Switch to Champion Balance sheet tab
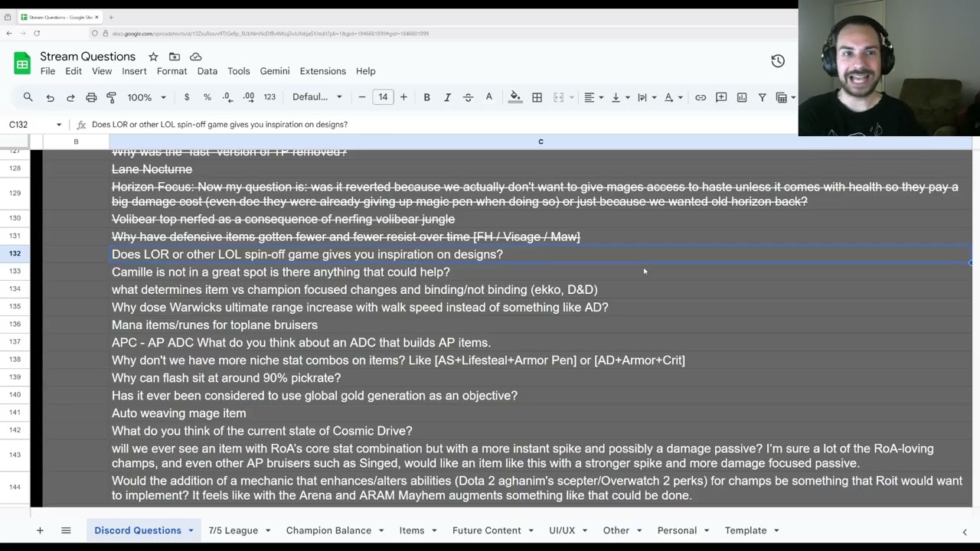Viewport: 980px width, 551px height. [328, 530]
